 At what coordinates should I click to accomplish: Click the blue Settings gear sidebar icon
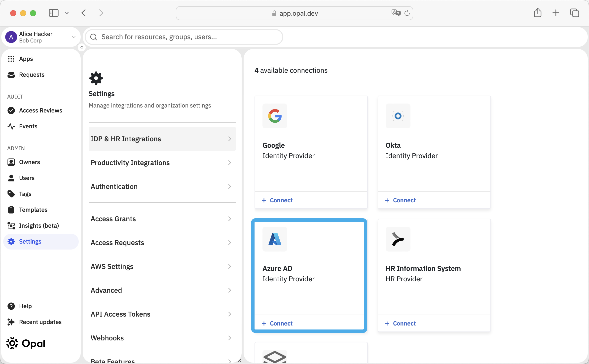coord(11,242)
